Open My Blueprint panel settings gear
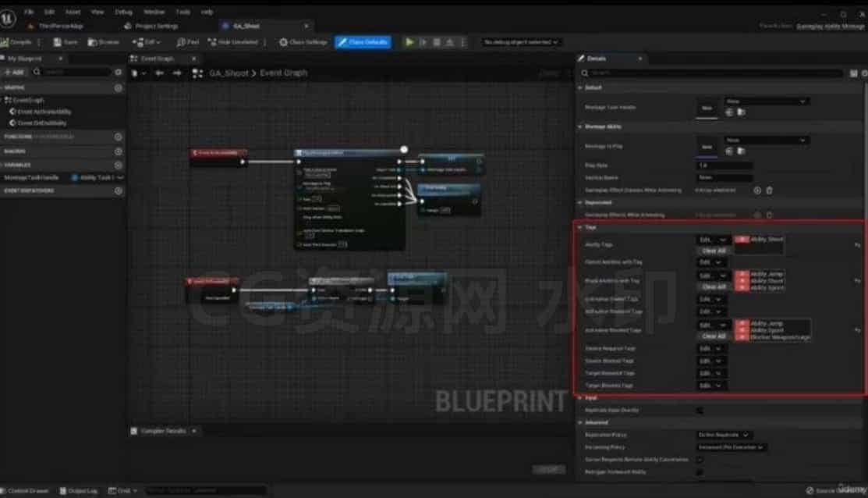 click(118, 72)
